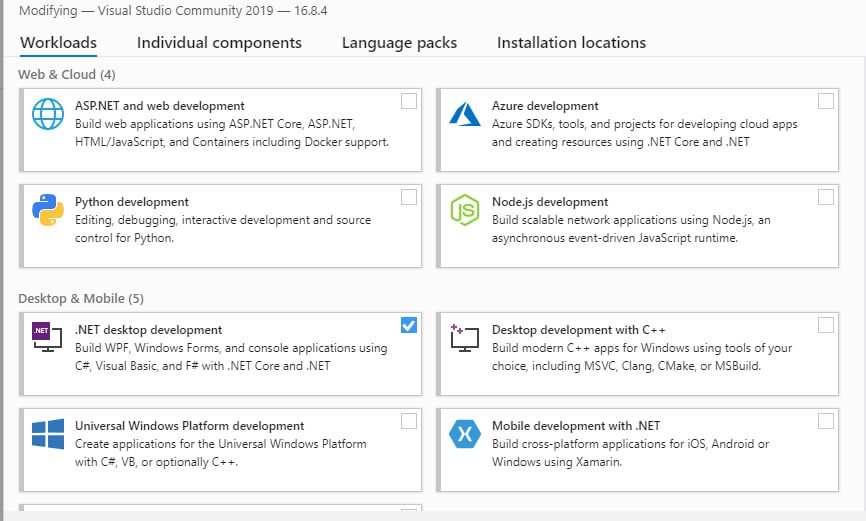Open the Language packs tab
The width and height of the screenshot is (866, 521).
(399, 43)
